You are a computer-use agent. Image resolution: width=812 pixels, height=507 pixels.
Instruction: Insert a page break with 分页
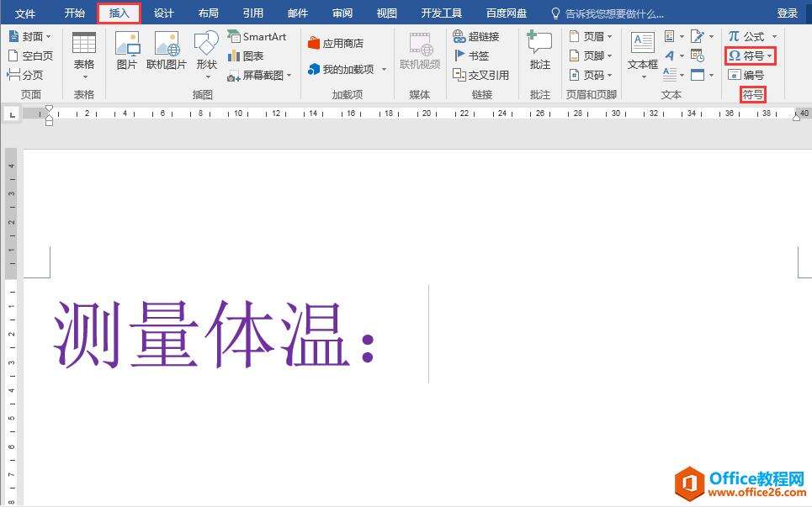click(x=26, y=75)
